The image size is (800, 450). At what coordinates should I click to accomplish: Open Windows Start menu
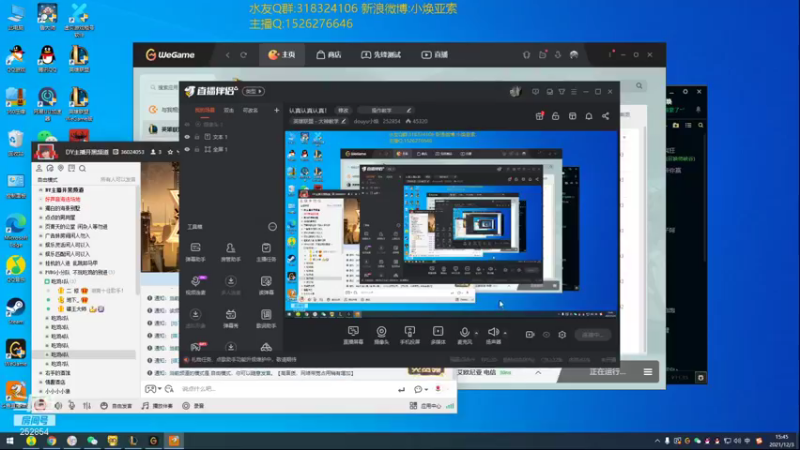10,440
